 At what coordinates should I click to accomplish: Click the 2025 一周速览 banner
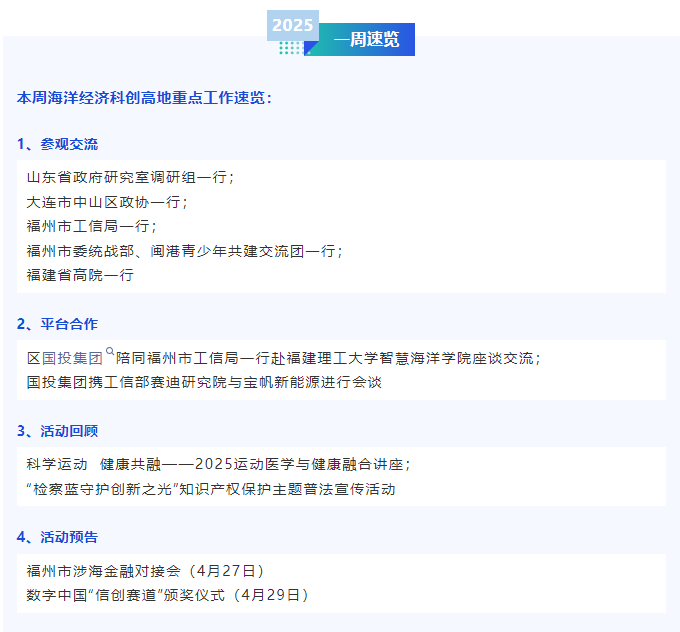[341, 33]
